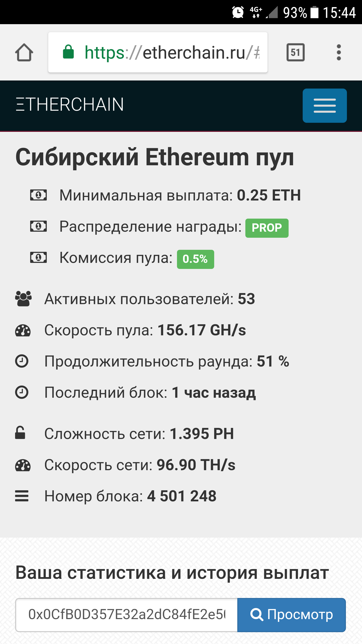Click the ETHERCHAIN logo
The width and height of the screenshot is (362, 644).
coord(70,104)
